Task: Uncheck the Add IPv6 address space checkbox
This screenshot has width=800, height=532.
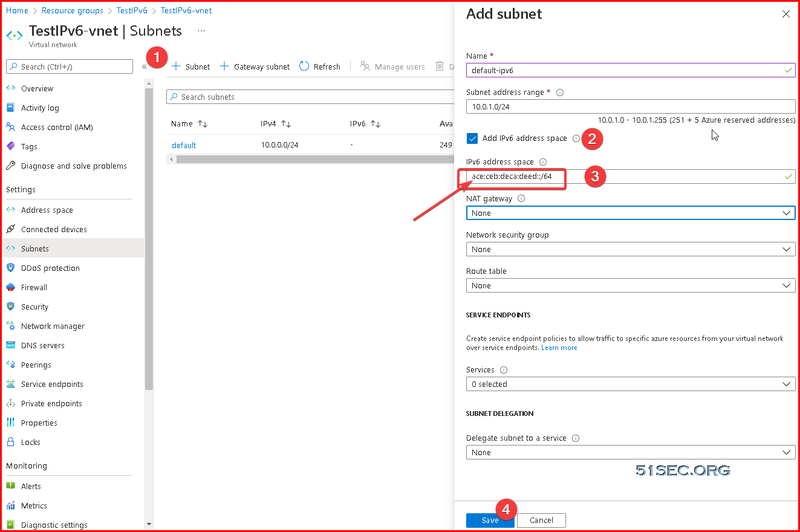Action: coord(472,138)
